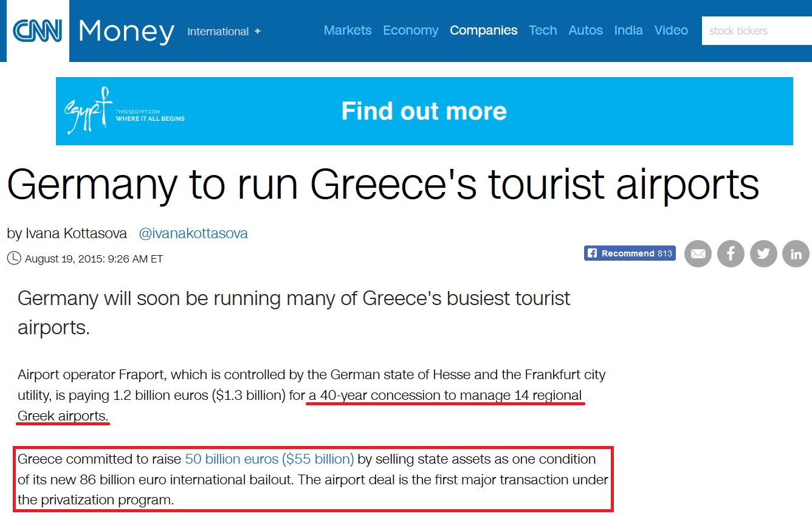Share article on Twitter icon
812x525 pixels.
click(x=763, y=253)
